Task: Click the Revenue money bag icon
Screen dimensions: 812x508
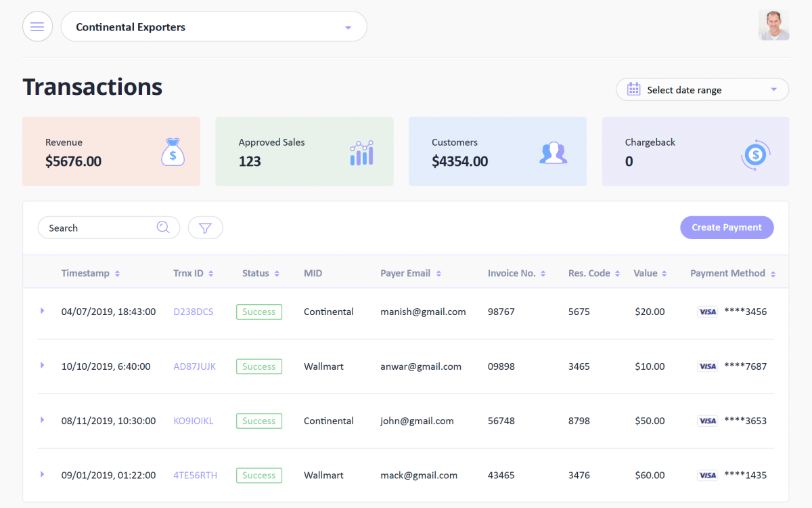Action: coord(173,152)
